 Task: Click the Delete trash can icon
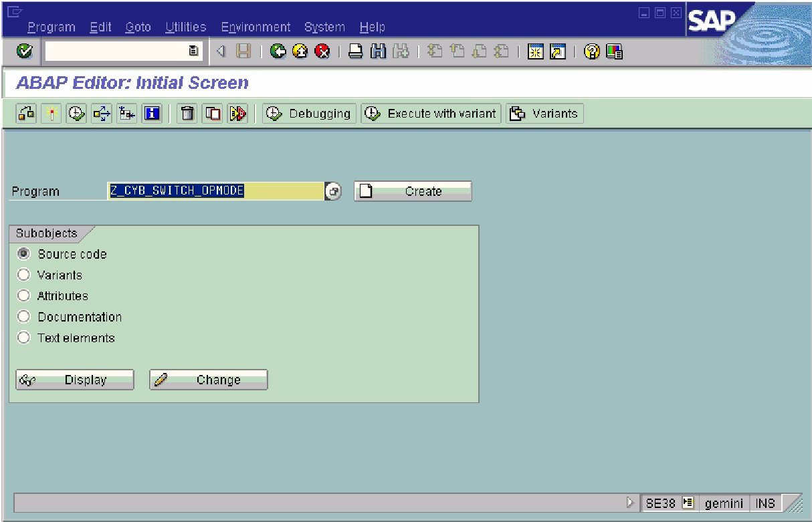(188, 114)
